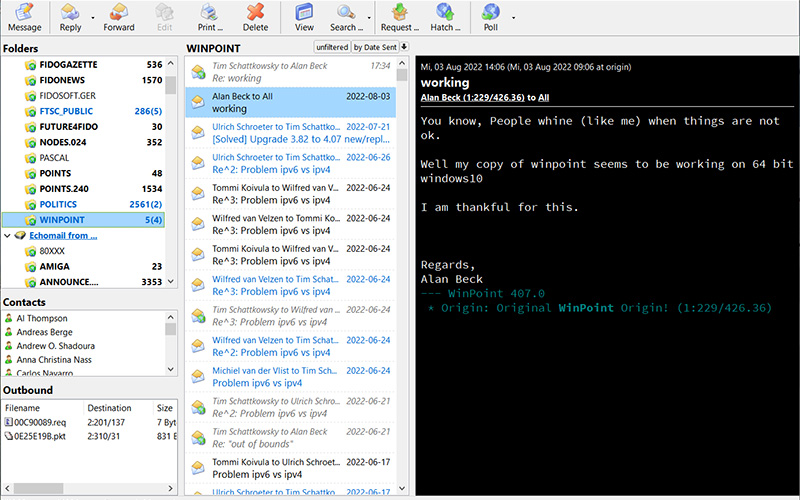Open the Poll dropdown arrow
800x500 pixels.
pyautogui.click(x=513, y=17)
